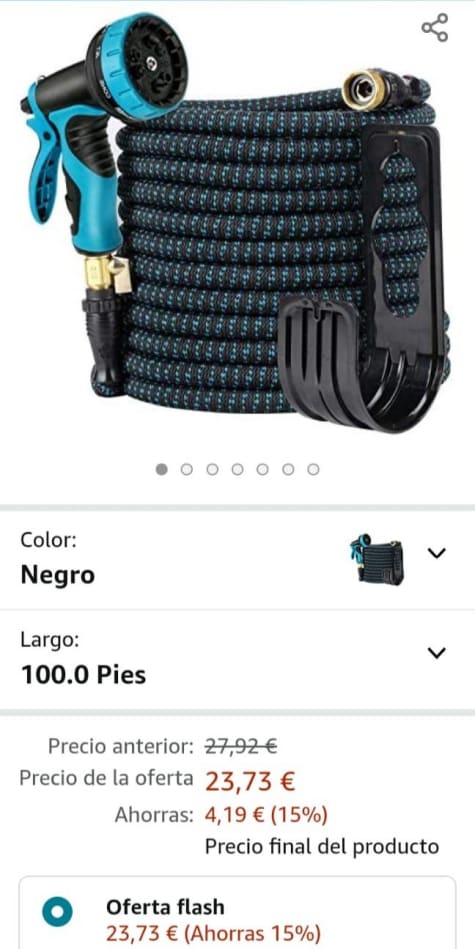Screen dimensions: 475x949
Task: Tap the Negro color variant thumbnail
Action: [x=377, y=559]
